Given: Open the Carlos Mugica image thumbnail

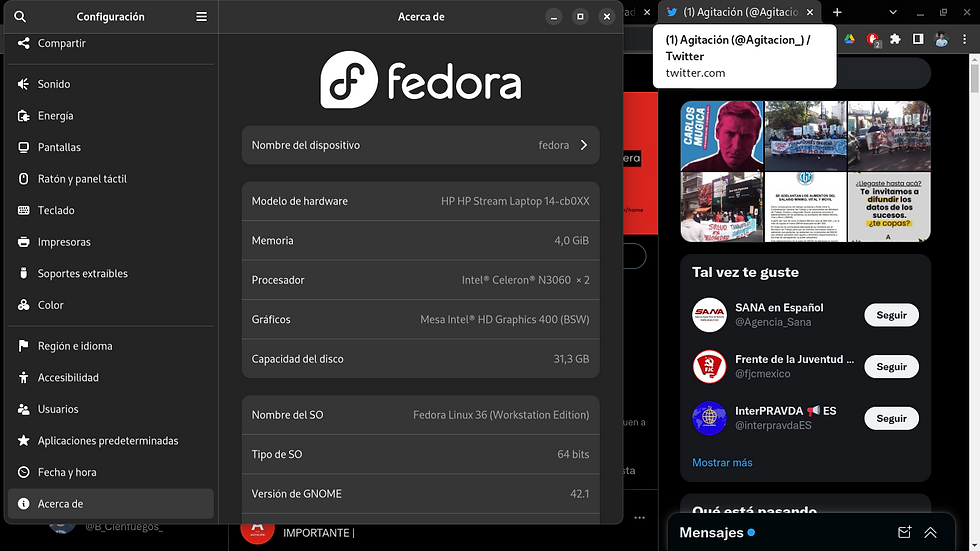Looking at the screenshot, I should pyautogui.click(x=722, y=136).
